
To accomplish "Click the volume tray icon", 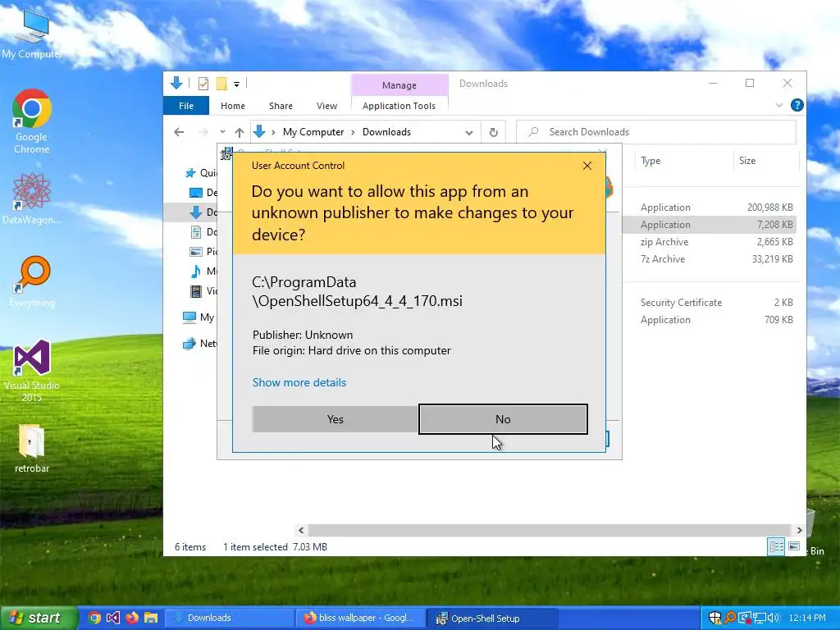I will (x=774, y=619).
